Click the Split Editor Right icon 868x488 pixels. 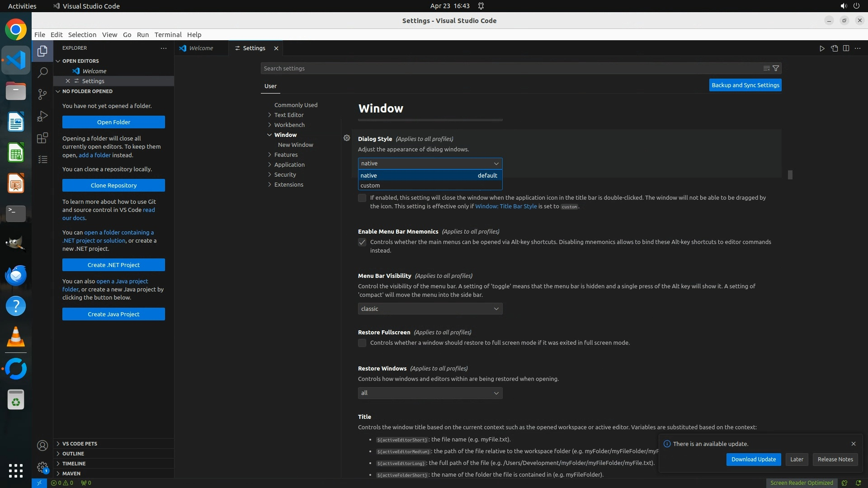click(x=846, y=48)
